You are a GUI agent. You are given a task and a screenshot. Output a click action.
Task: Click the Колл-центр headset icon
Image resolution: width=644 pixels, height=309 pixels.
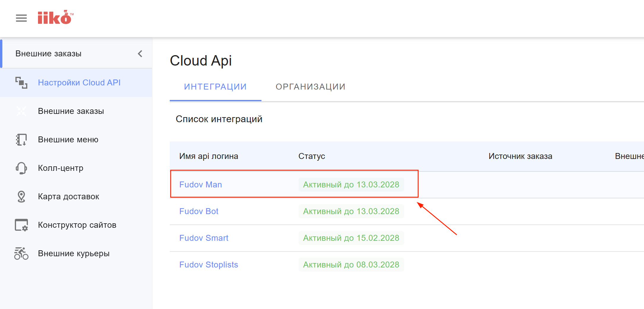tap(21, 168)
